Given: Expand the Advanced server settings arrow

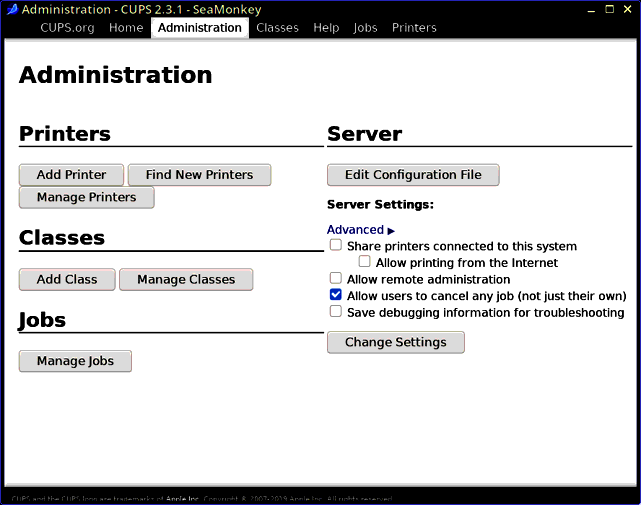Looking at the screenshot, I should pyautogui.click(x=391, y=231).
